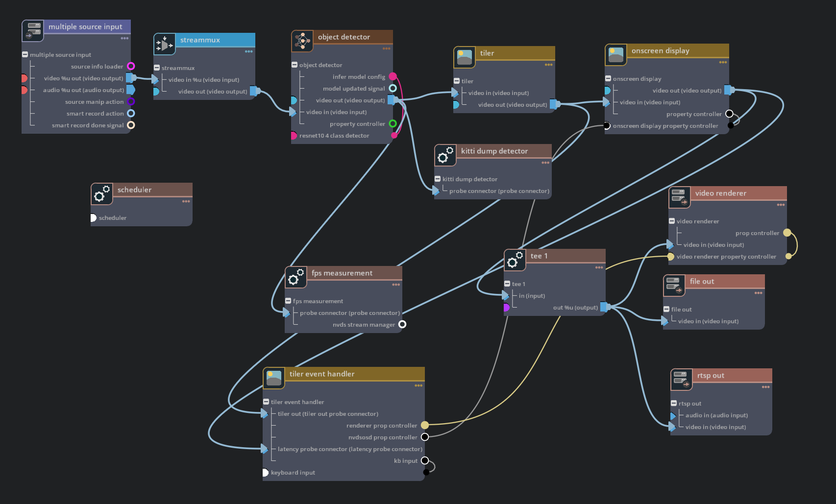
Task: Click the rtsp out node icon
Action: 682,380
